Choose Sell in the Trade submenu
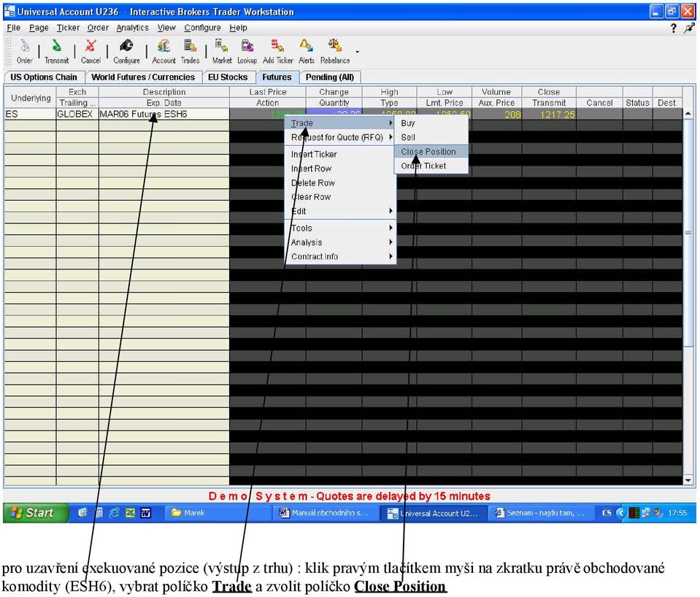The width and height of the screenshot is (700, 597). tap(431, 137)
